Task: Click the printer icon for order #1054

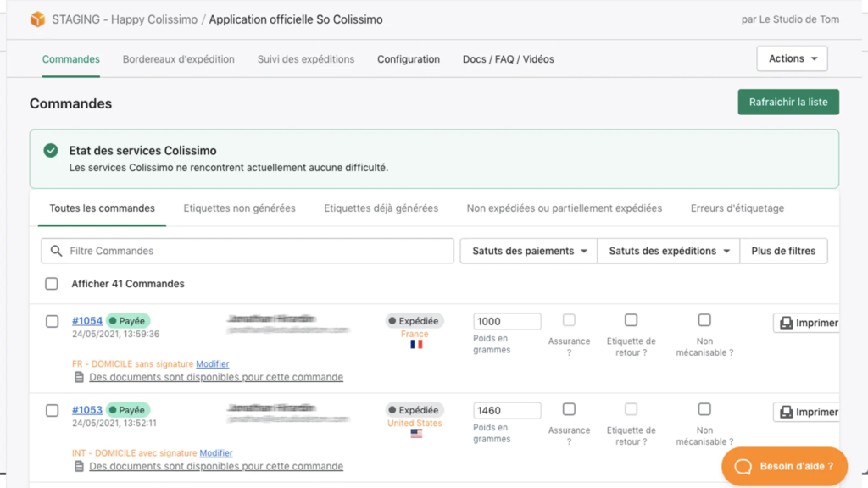Action: pos(787,323)
